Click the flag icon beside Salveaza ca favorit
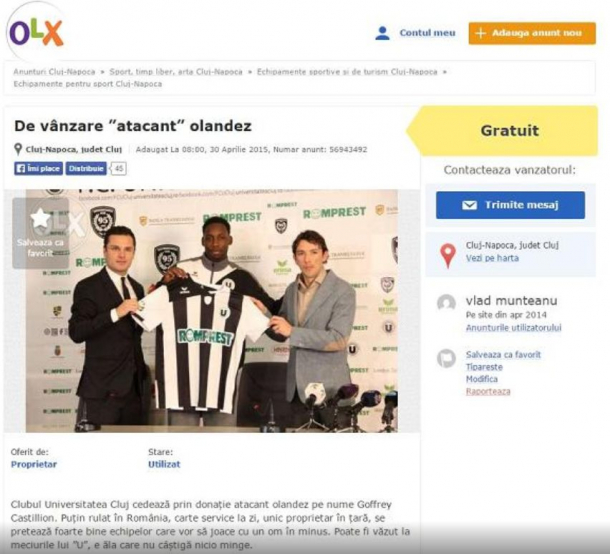 click(446, 358)
